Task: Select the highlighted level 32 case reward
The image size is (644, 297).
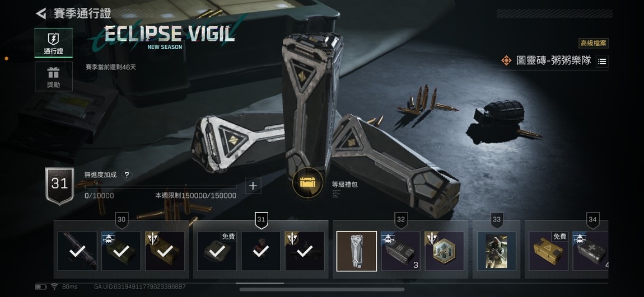Action: (x=357, y=251)
